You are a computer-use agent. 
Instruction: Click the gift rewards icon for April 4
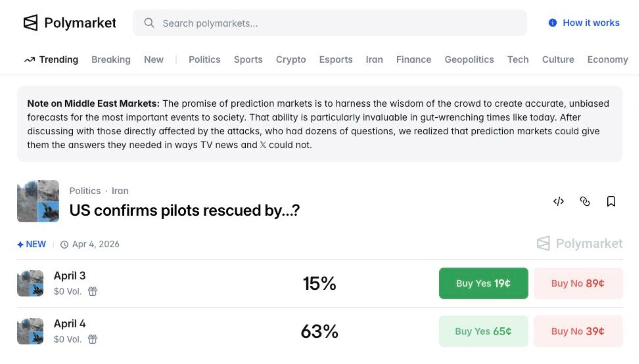tap(93, 339)
